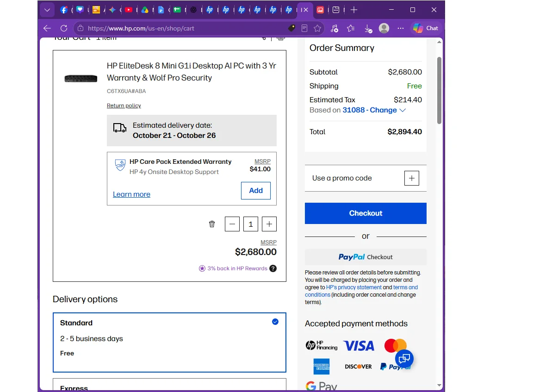
Task: Close the current HP cart tab
Action: (x=306, y=10)
